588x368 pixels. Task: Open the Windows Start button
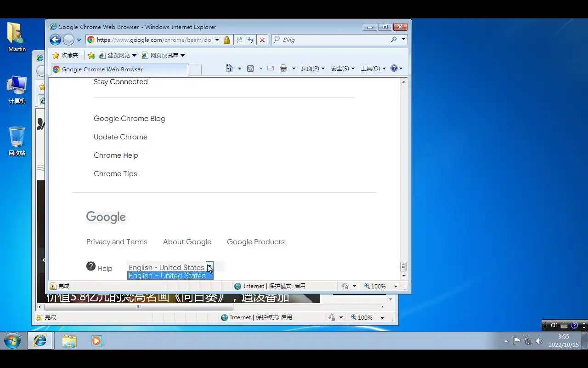pyautogui.click(x=12, y=341)
